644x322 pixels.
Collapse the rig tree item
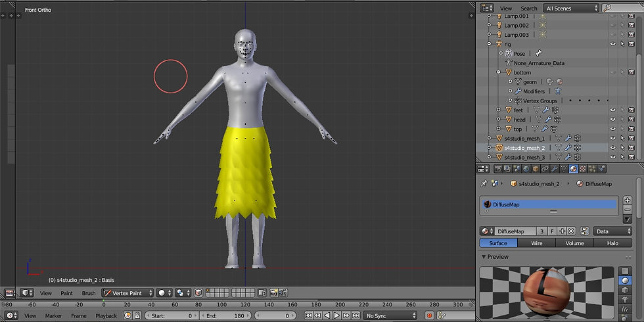point(489,44)
